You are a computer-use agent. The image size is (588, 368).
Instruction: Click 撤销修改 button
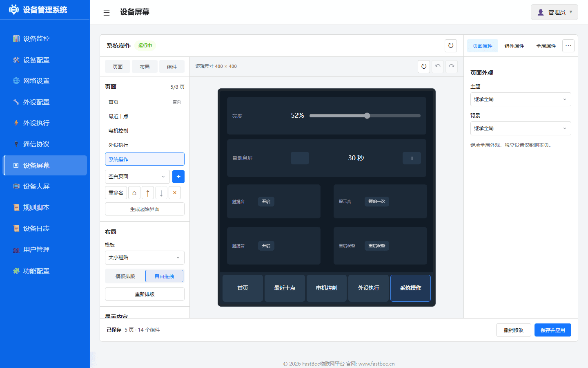pyautogui.click(x=514, y=330)
